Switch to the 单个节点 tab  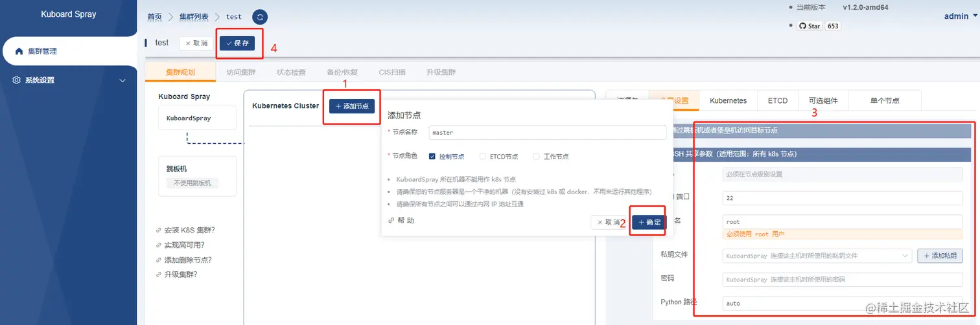(x=885, y=100)
